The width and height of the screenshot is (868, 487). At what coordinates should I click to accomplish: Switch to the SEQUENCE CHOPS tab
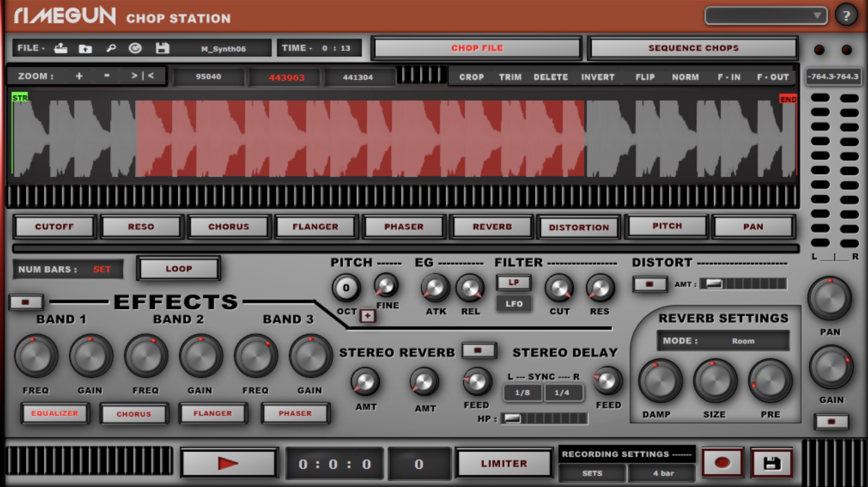[x=693, y=48]
